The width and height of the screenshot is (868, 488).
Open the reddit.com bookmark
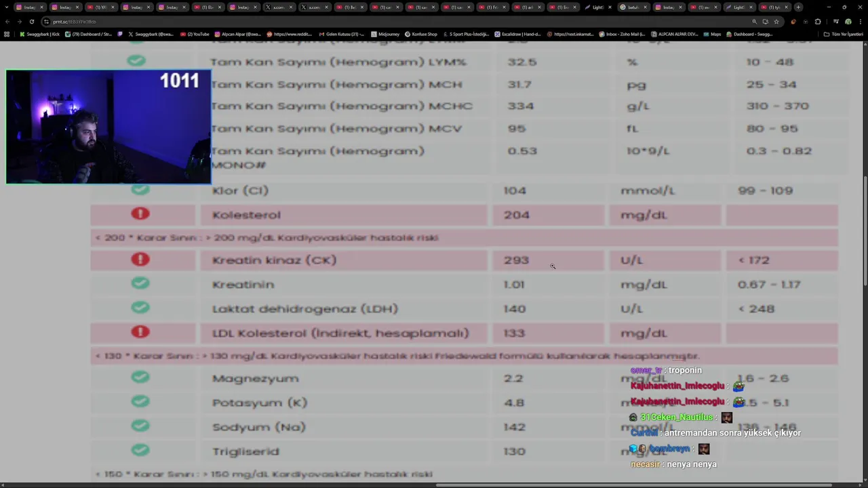pyautogui.click(x=290, y=34)
